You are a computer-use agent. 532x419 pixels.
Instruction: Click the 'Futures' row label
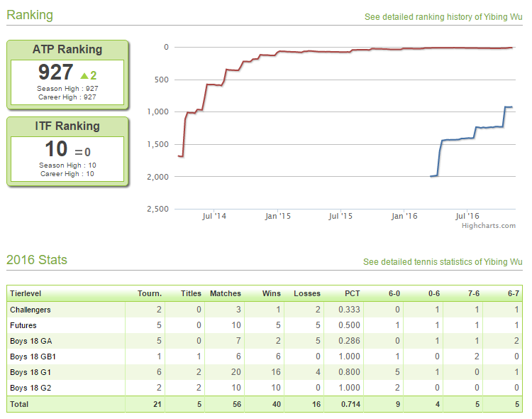click(x=23, y=325)
